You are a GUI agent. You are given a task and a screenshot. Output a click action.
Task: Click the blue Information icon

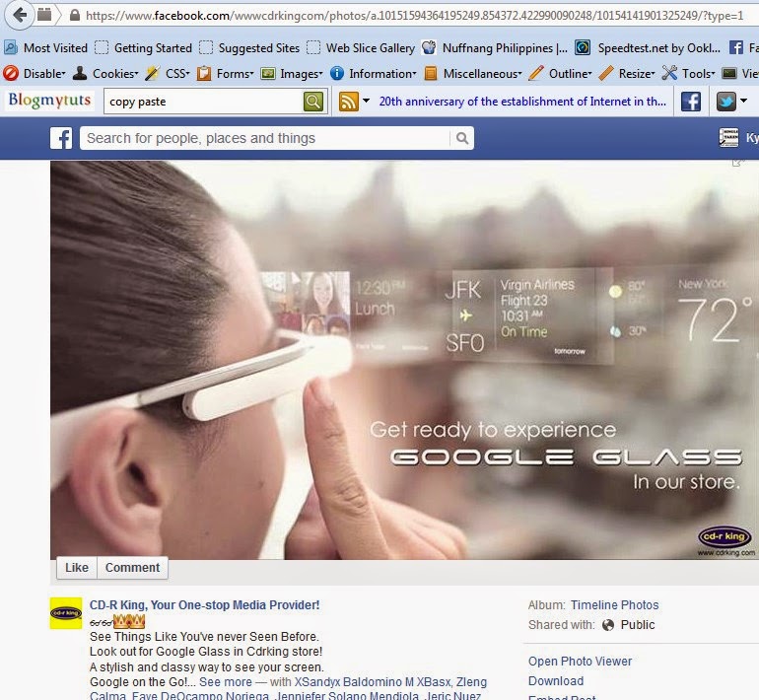(x=337, y=74)
